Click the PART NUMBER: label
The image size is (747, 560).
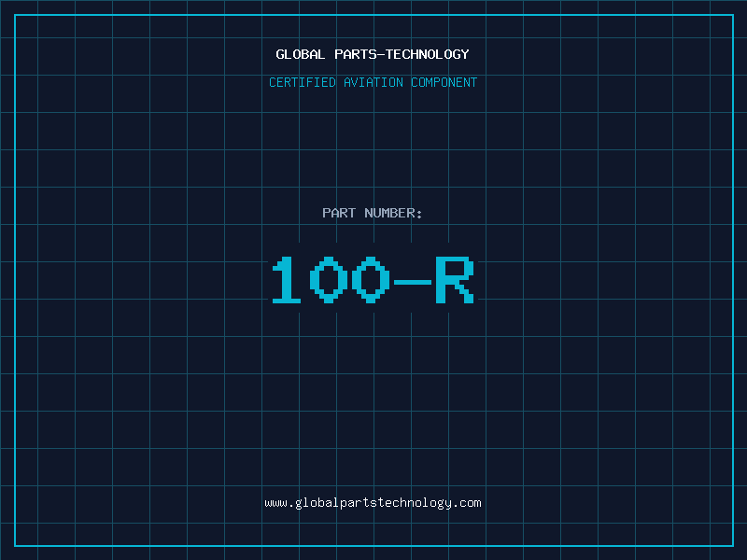(x=373, y=213)
